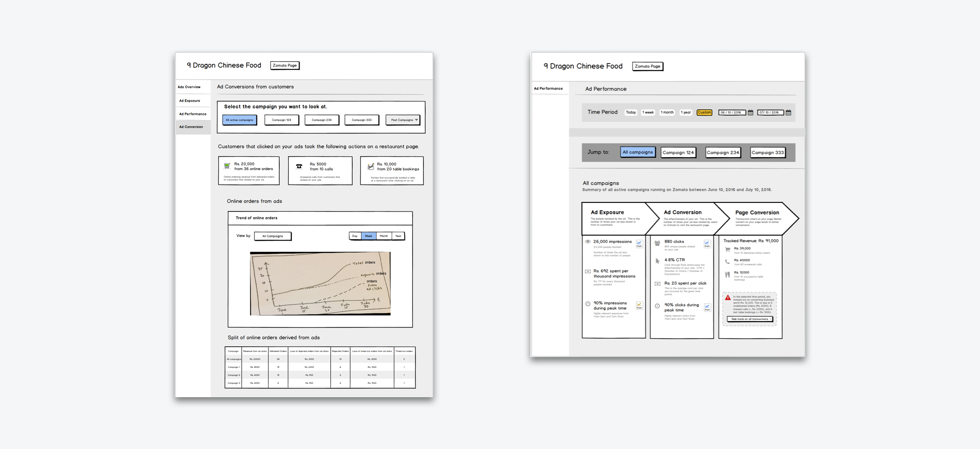980x449 pixels.
Task: Click the 06/10/2016 start date field
Action: pyautogui.click(x=731, y=113)
